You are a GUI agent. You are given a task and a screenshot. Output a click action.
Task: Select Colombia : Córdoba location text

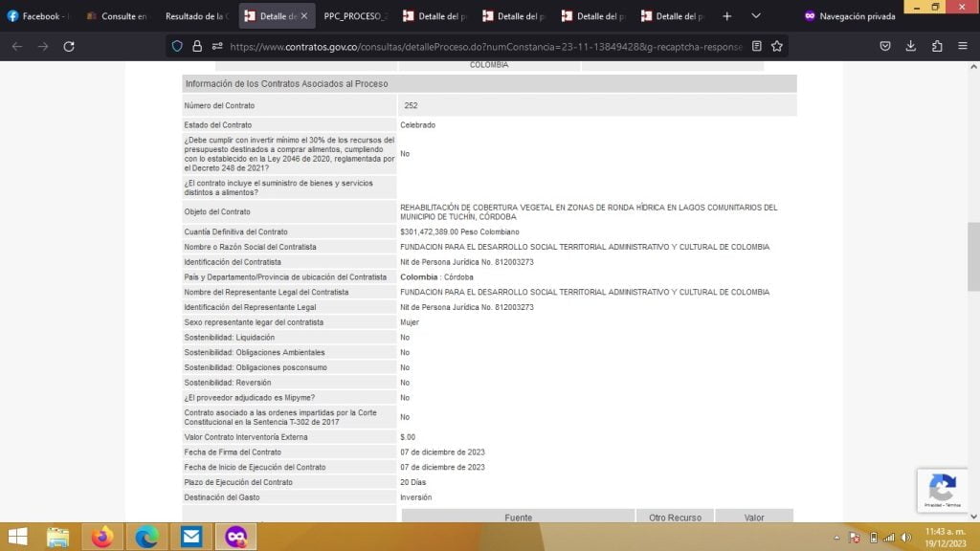436,276
